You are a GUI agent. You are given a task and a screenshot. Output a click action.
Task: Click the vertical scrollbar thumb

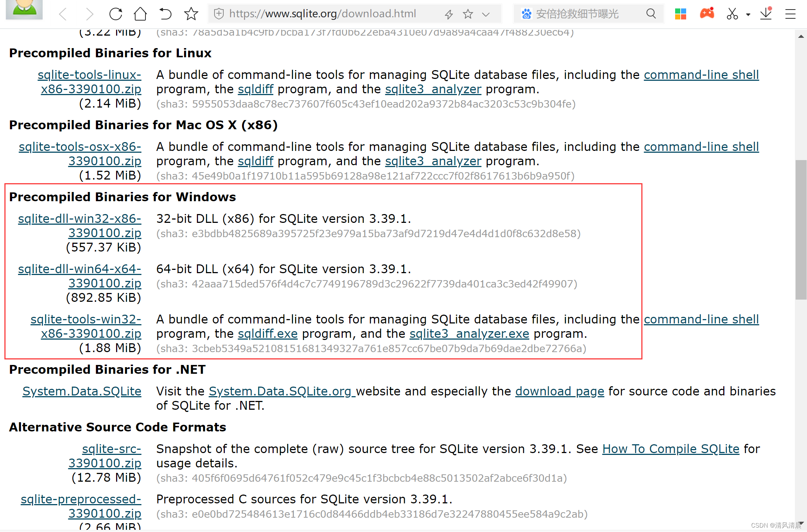801,229
